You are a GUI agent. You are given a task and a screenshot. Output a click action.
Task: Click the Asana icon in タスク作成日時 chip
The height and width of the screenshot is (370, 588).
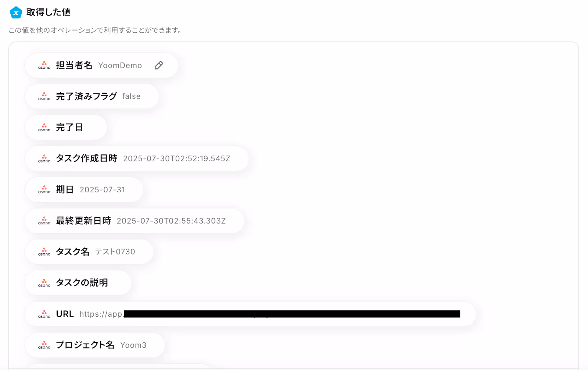click(44, 159)
